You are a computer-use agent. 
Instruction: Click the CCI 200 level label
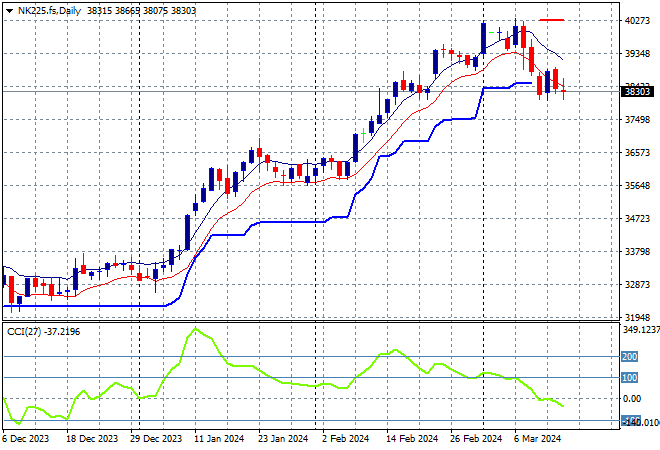click(x=630, y=357)
